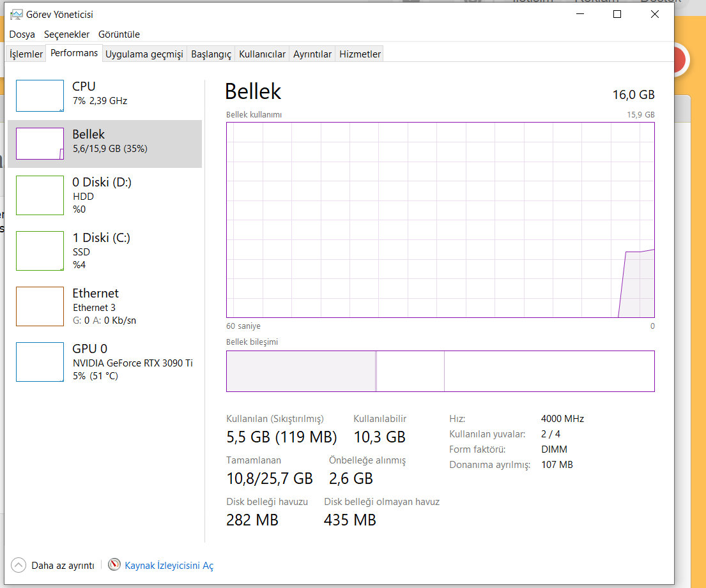
Task: Click the '7% 2,39 GHz' CPU value
Action: (100, 101)
